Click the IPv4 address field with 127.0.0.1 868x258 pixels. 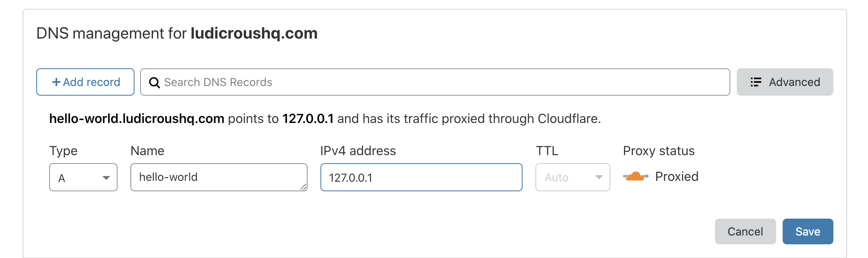(x=421, y=177)
